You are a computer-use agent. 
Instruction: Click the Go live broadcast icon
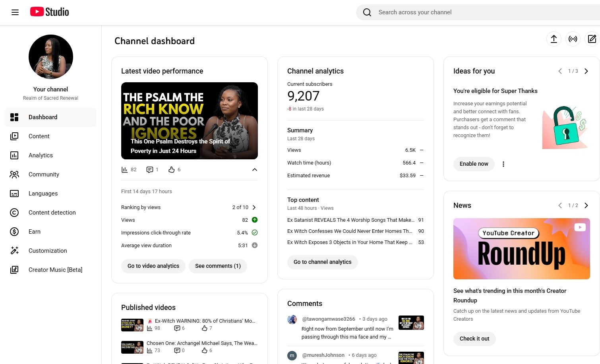pyautogui.click(x=573, y=39)
